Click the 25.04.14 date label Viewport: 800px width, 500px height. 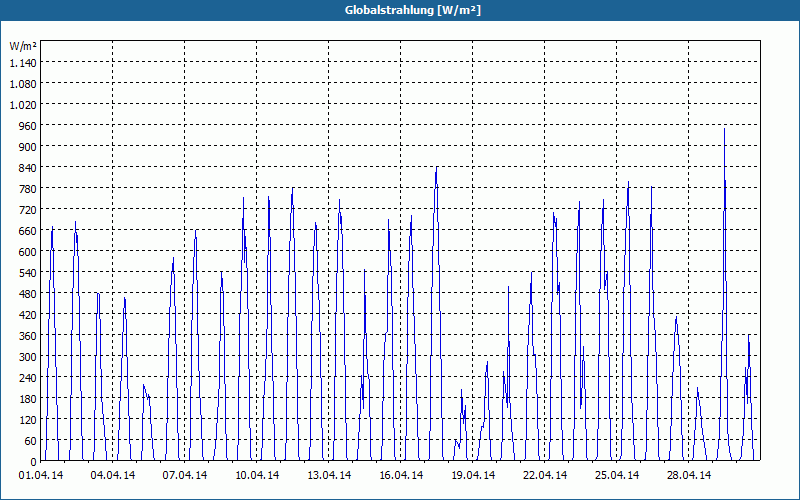coord(616,475)
